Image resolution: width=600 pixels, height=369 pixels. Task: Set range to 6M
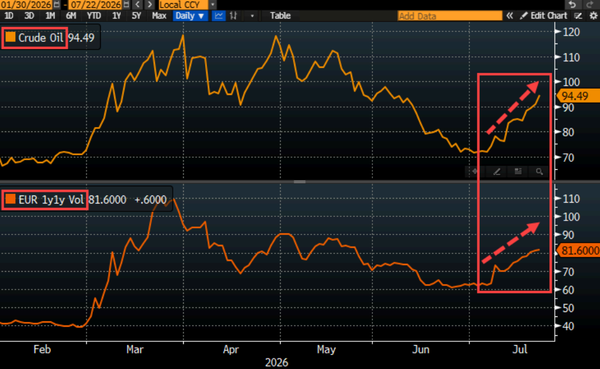(71, 16)
